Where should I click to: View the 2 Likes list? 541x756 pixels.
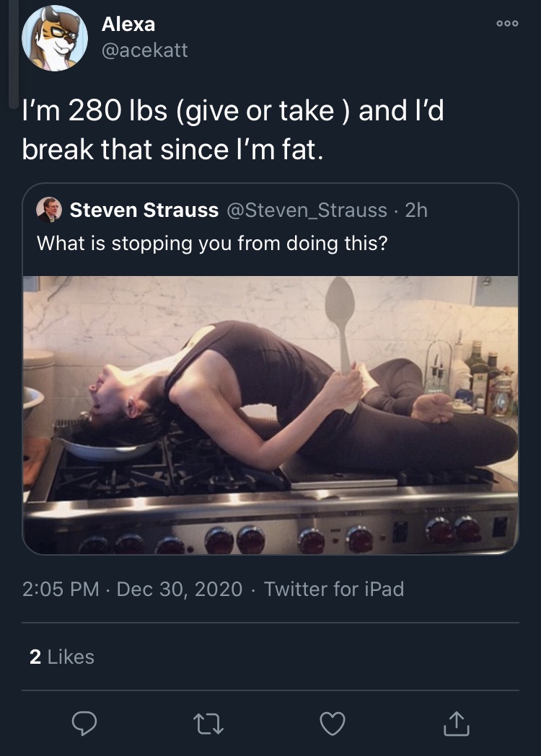point(62,657)
